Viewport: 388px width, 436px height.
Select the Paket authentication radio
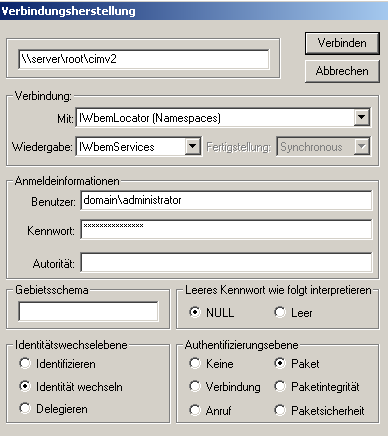pos(297,364)
